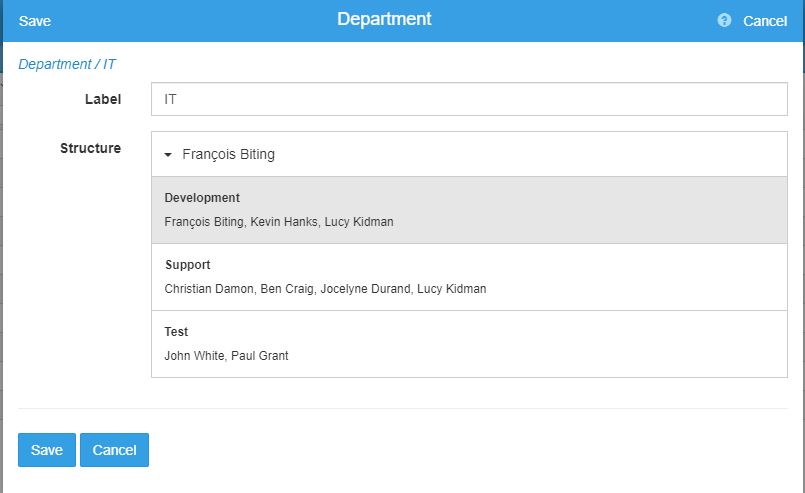
Task: Select the Development team row
Action: click(469, 210)
